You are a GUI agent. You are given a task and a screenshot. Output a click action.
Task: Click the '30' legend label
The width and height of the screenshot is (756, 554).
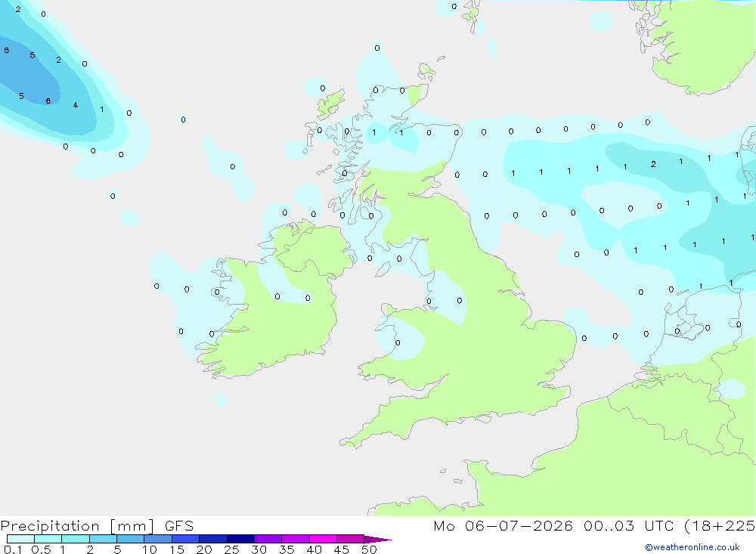pyautogui.click(x=259, y=549)
